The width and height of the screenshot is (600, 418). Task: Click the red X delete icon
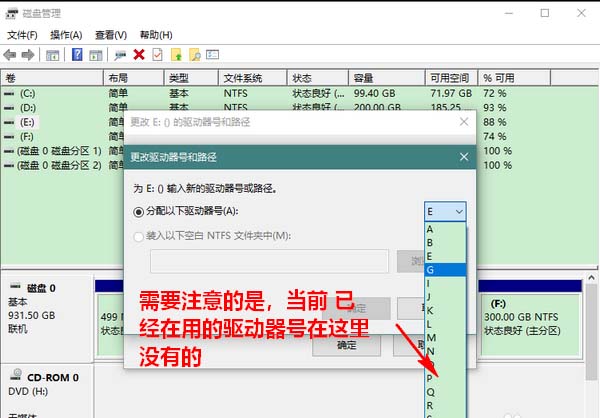click(x=138, y=54)
